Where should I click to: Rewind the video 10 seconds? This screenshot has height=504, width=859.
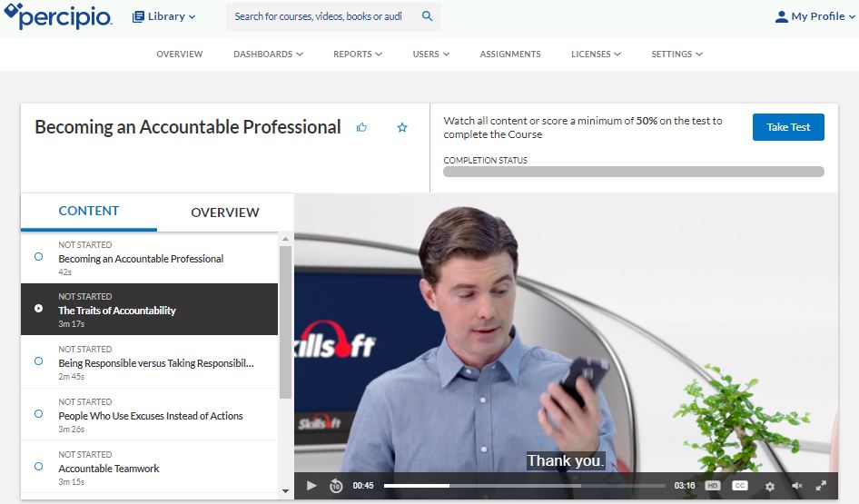(x=336, y=486)
